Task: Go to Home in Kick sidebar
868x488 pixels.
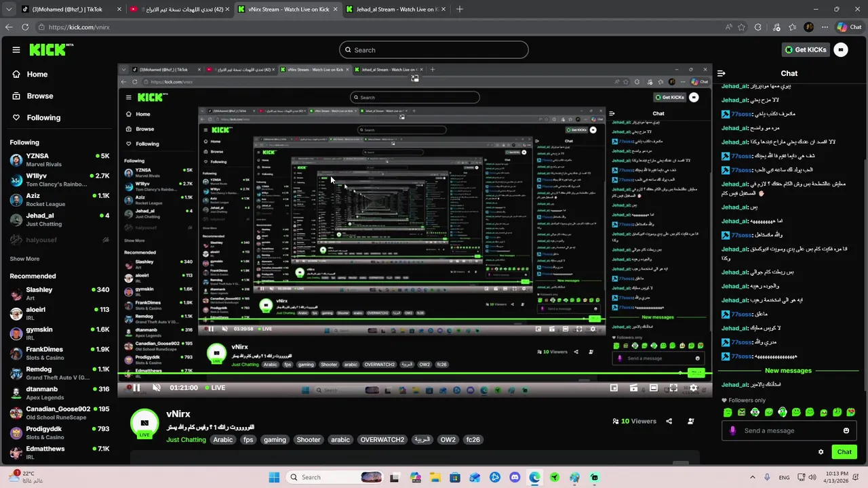Action: [x=30, y=75]
